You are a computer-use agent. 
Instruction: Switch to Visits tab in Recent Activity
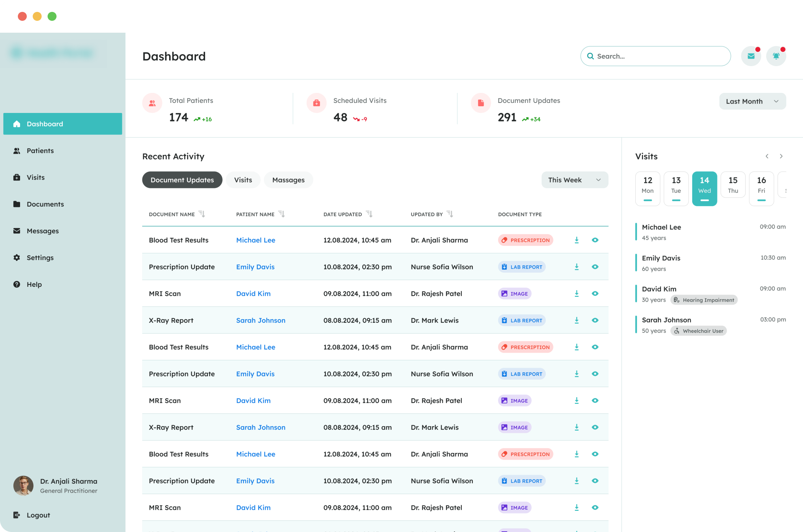tap(243, 180)
